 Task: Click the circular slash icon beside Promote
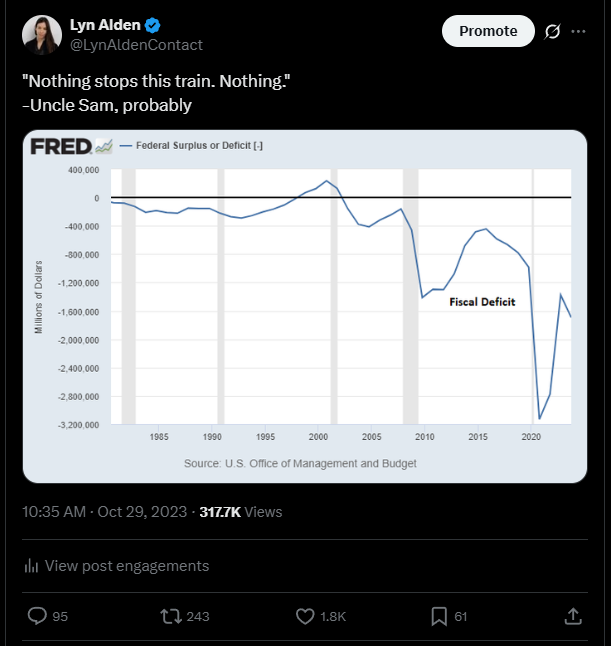551,31
